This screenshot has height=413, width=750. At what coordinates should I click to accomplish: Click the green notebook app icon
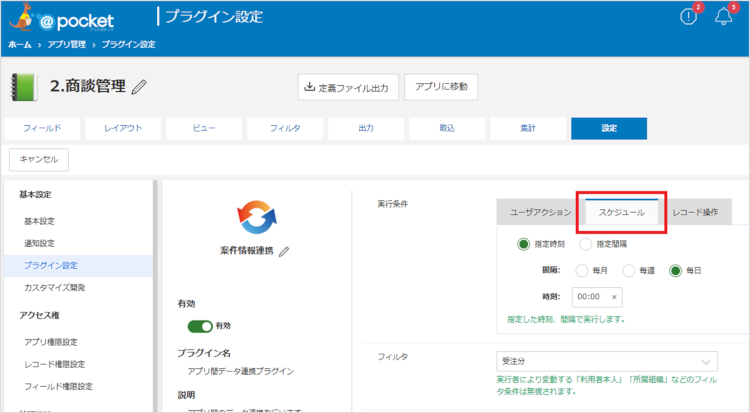26,86
